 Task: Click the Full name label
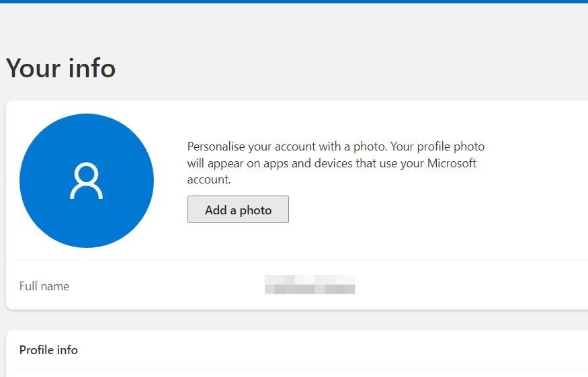[x=44, y=286]
